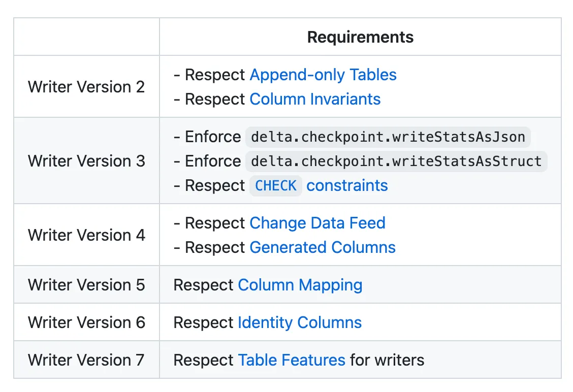Click the Writer Version 4 row label
Image resolution: width=573 pixels, height=392 pixels.
pyautogui.click(x=86, y=235)
